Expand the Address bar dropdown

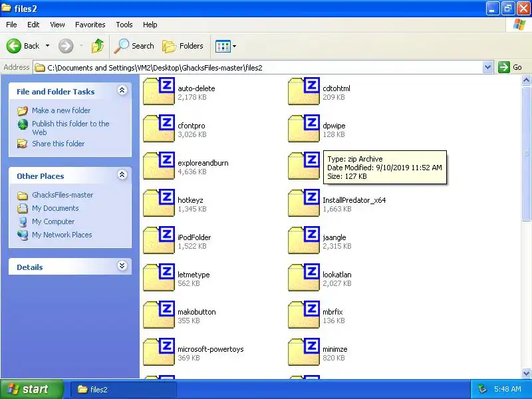[487, 68]
